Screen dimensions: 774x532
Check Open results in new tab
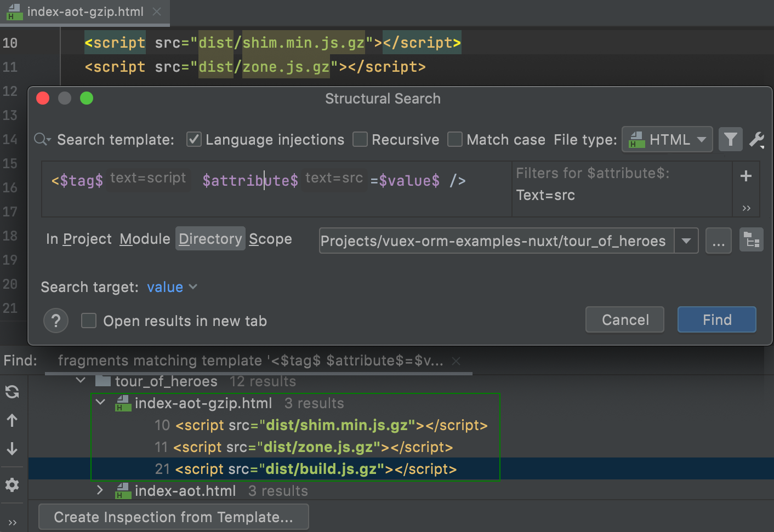coord(88,321)
